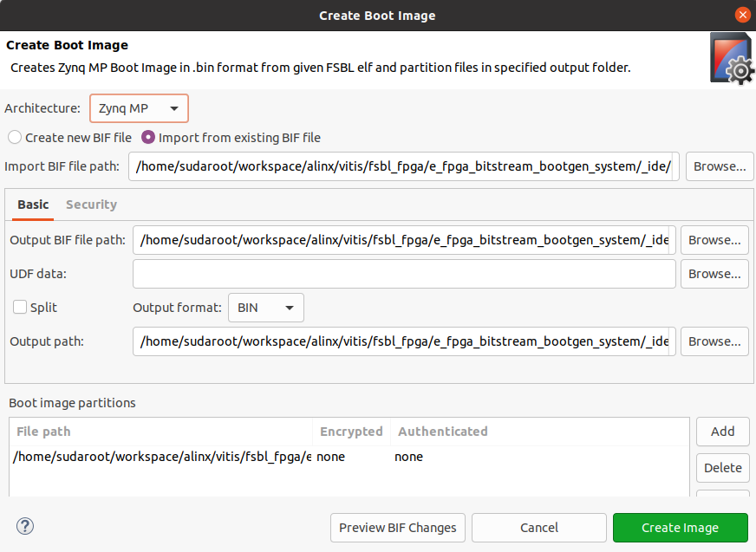Open the Output format dropdown
The image size is (756, 552).
[265, 307]
